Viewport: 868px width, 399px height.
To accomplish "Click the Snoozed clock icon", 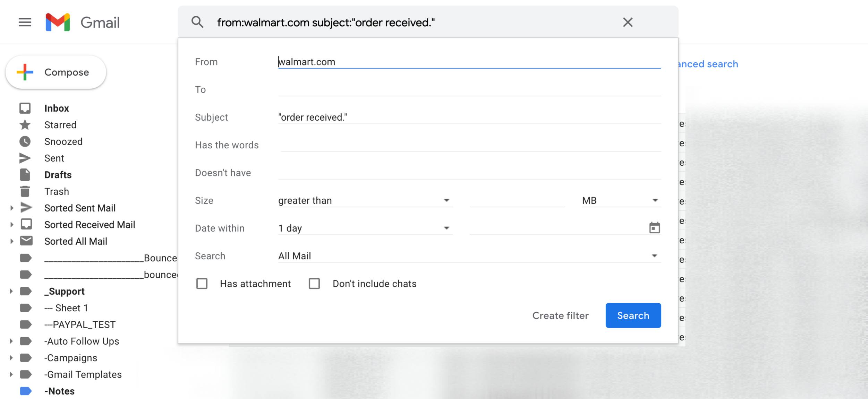I will click(25, 141).
